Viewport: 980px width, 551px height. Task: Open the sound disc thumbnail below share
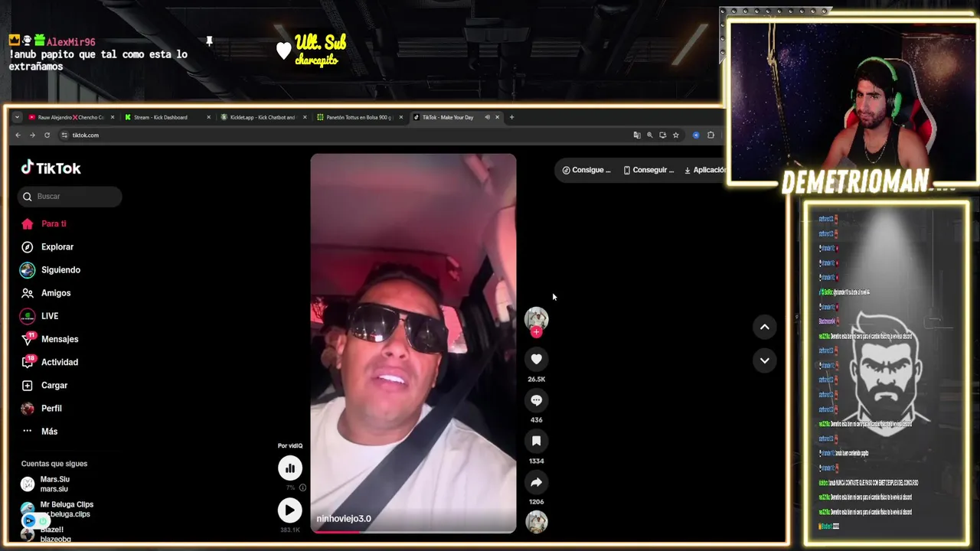536,521
